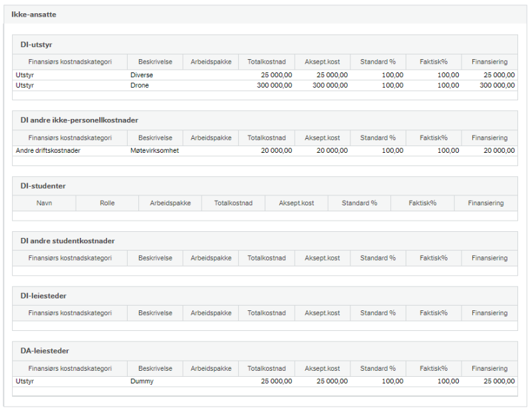532x410 pixels.
Task: Click the Diverse description in DI-utstyr
Action: pyautogui.click(x=142, y=75)
